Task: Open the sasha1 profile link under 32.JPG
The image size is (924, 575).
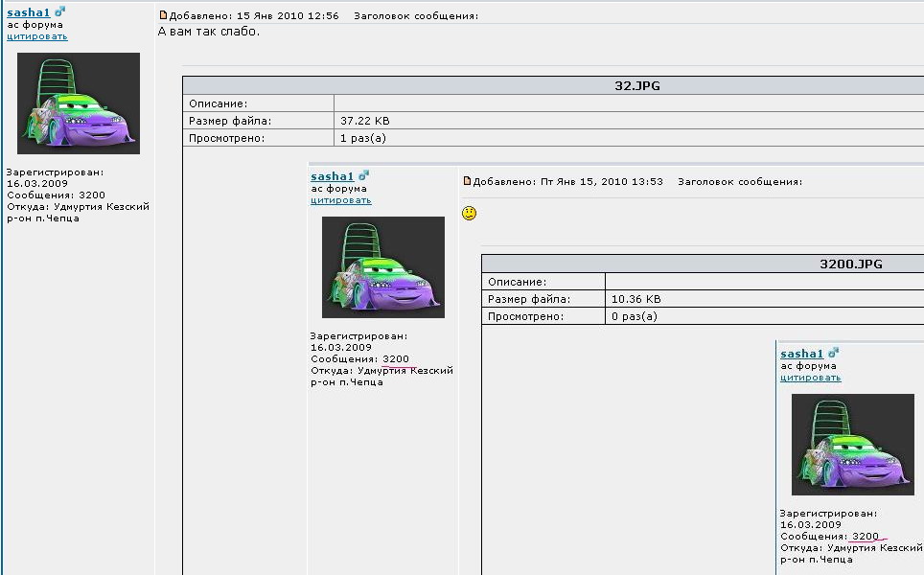Action: tap(332, 177)
